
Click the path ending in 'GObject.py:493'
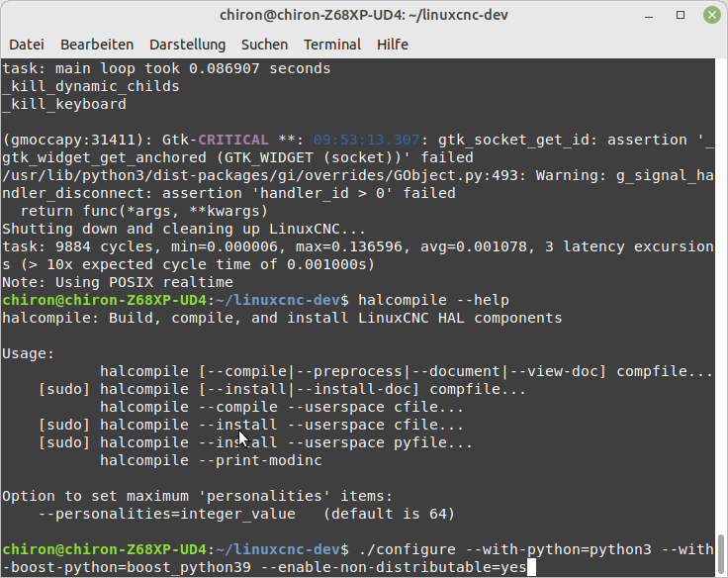pyautogui.click(x=260, y=175)
